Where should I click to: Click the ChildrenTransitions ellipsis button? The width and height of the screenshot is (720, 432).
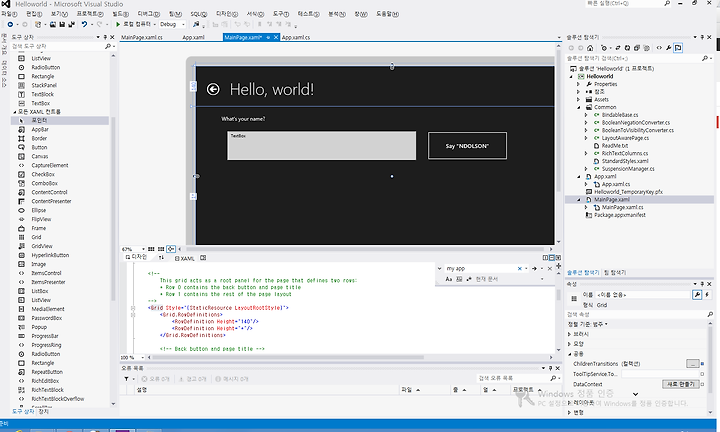coord(692,363)
